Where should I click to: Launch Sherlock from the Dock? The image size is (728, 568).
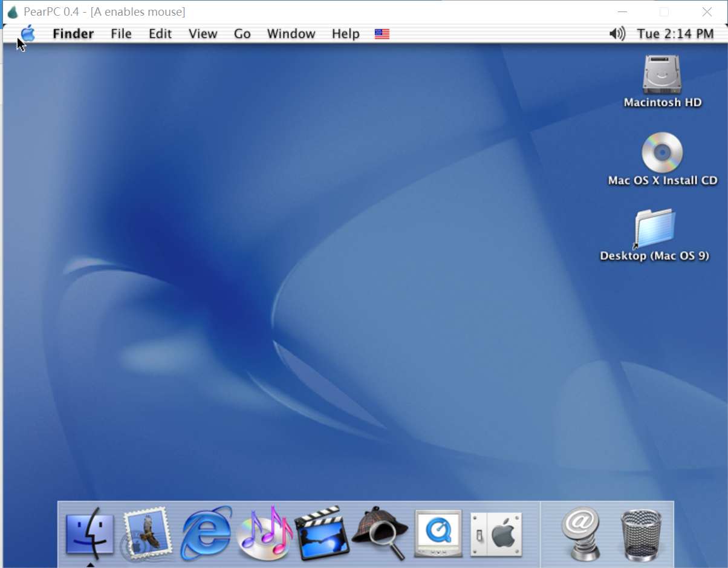tap(380, 533)
